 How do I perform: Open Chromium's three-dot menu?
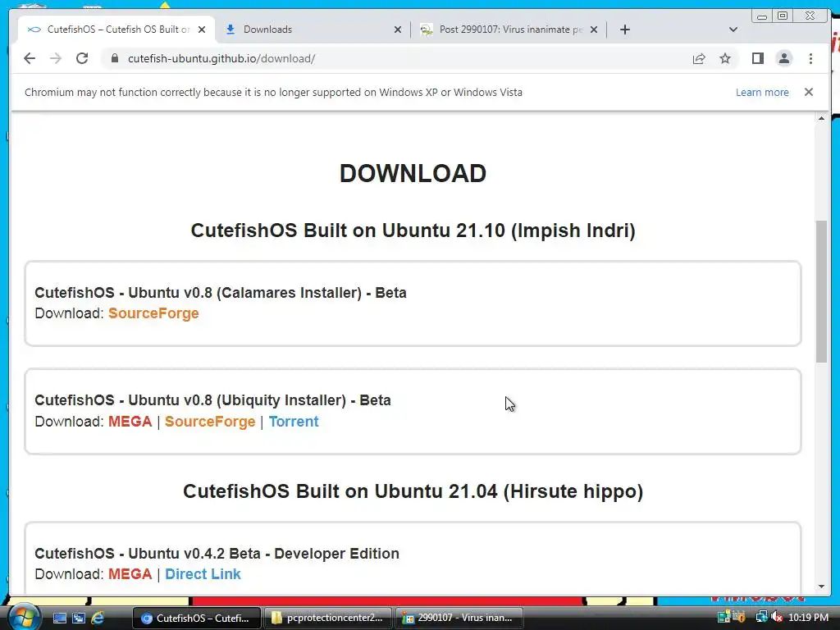pos(810,58)
